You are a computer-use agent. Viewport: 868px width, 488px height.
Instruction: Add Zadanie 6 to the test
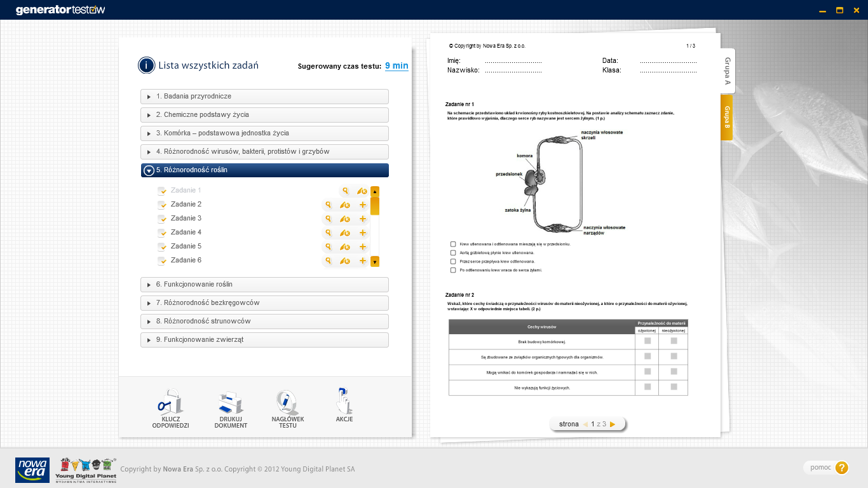(x=363, y=261)
